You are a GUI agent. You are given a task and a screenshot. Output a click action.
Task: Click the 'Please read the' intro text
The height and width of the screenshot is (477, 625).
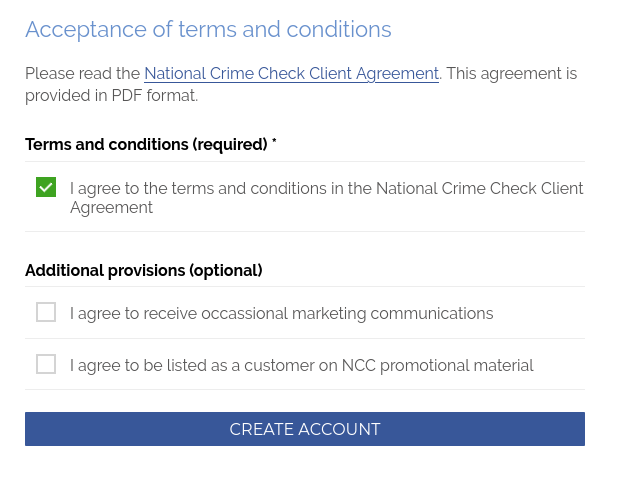point(82,74)
